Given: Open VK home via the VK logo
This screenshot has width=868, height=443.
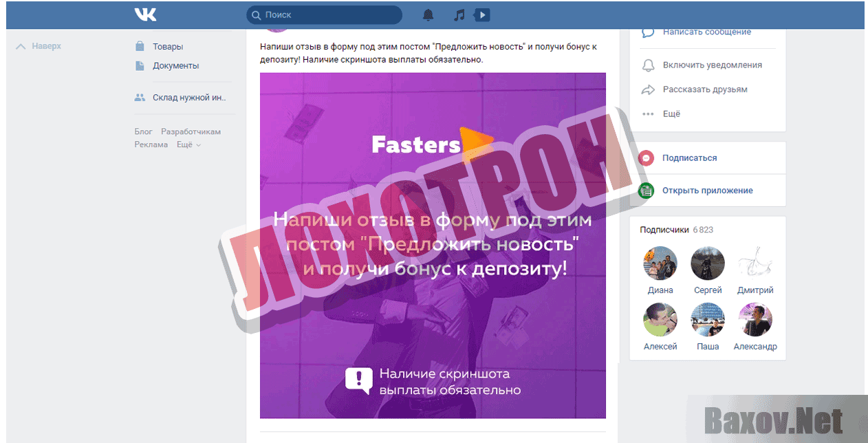Looking at the screenshot, I should point(145,14).
